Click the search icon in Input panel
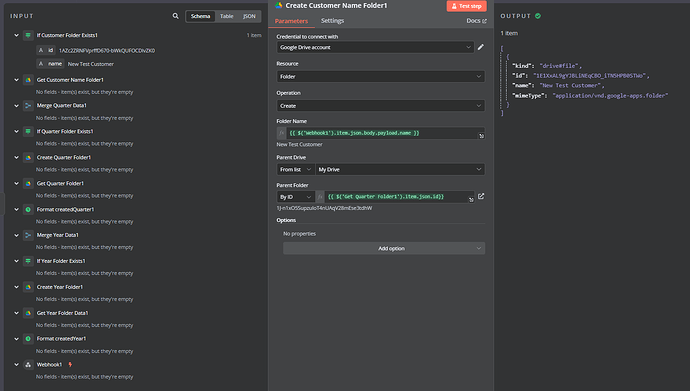 coord(176,16)
